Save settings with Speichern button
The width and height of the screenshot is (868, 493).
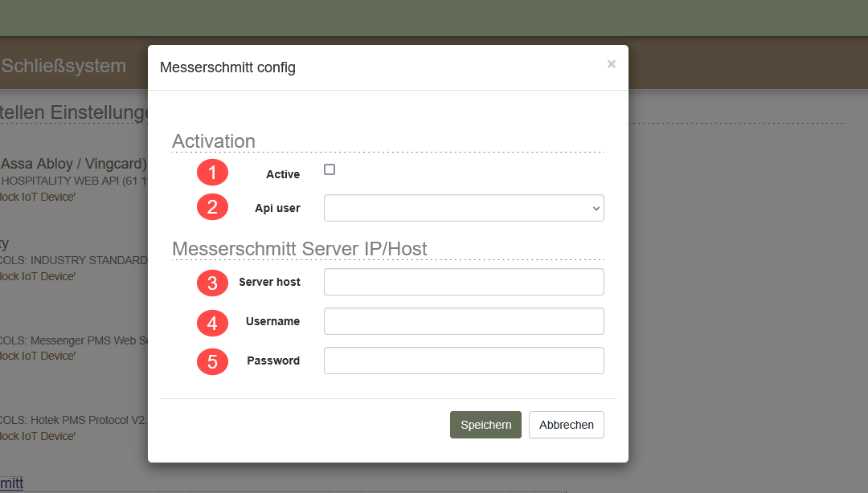click(x=485, y=425)
